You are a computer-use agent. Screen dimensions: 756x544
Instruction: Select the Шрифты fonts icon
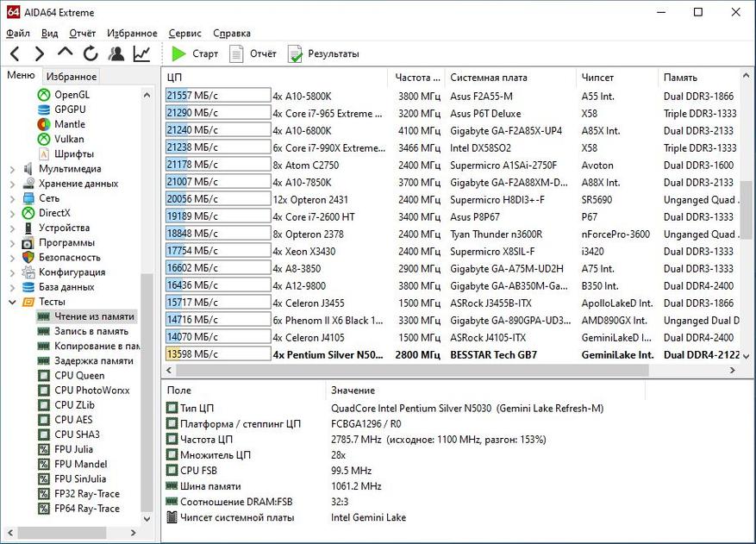coord(44,153)
